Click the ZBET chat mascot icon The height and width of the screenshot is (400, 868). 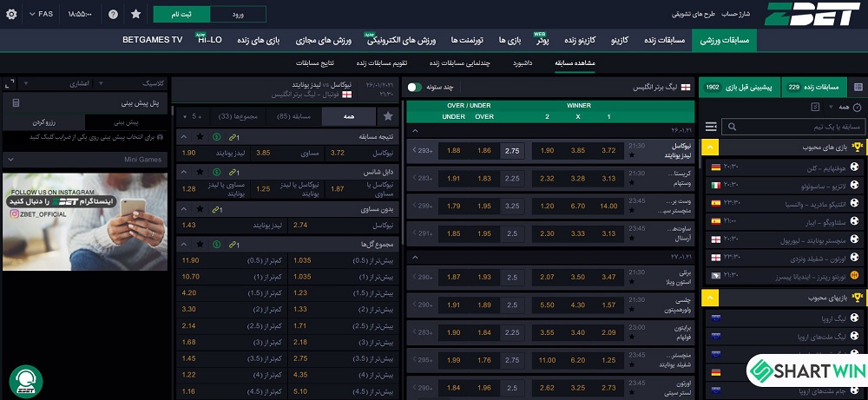click(x=26, y=380)
